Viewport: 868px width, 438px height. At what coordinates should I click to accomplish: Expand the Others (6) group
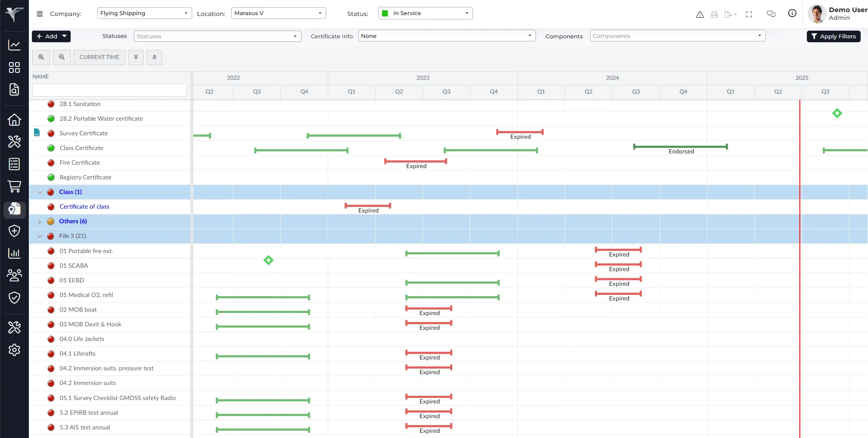pyautogui.click(x=40, y=222)
